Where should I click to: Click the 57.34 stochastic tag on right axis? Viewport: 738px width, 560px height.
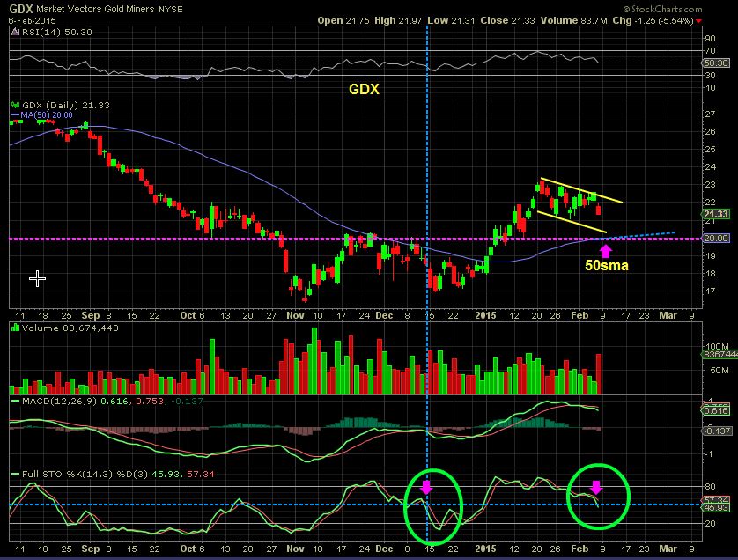tap(716, 500)
